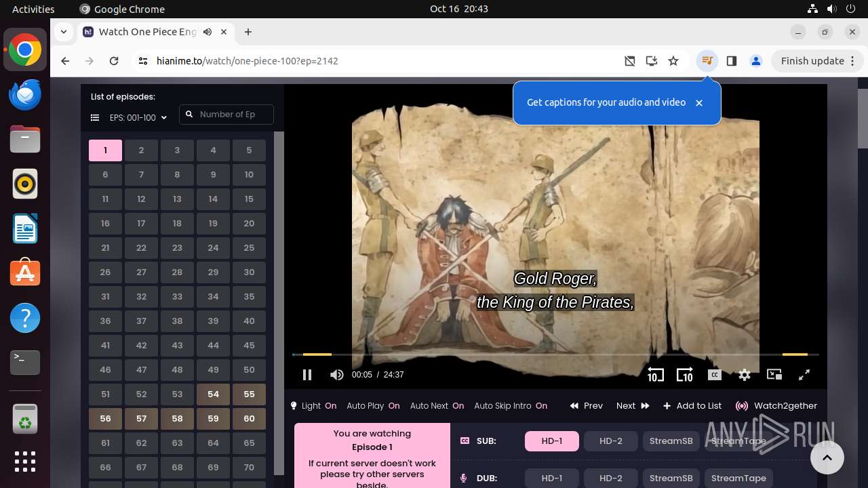This screenshot has height=488, width=868.
Task: Skip forward 10 seconds button
Action: [685, 375]
